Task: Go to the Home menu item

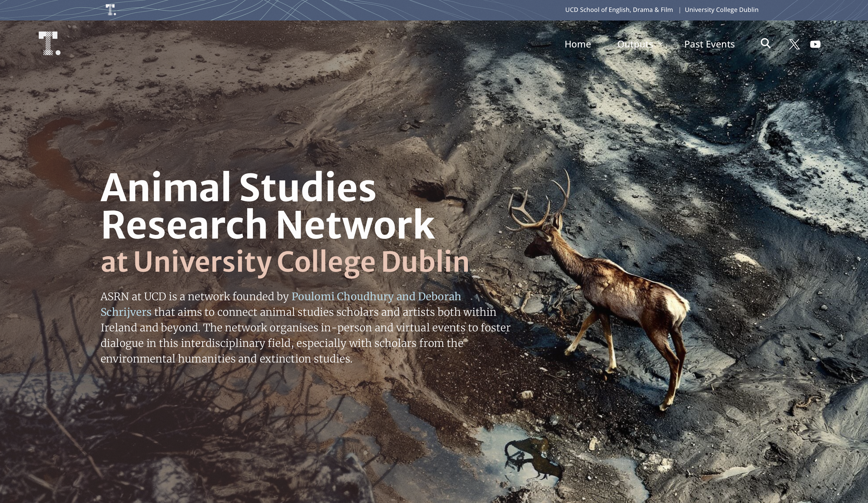Action: 578,44
